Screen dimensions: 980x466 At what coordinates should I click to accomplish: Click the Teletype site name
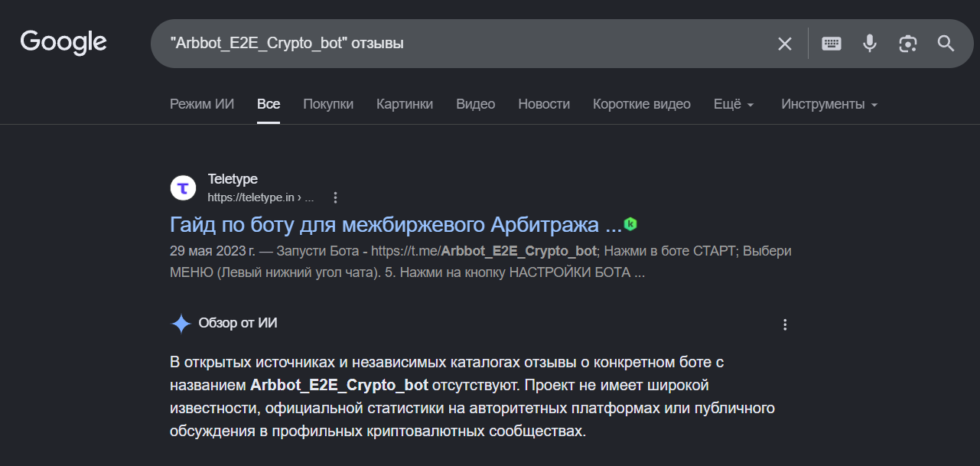point(233,179)
